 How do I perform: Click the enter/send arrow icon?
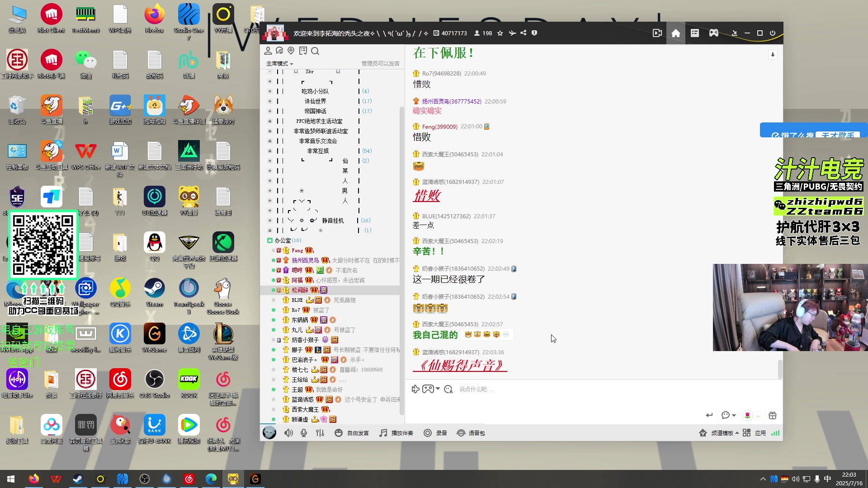point(709,415)
